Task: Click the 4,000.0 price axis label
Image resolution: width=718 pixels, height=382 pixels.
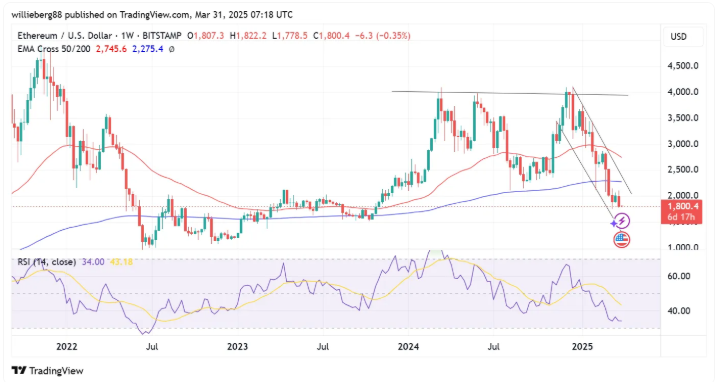Action: (x=683, y=92)
